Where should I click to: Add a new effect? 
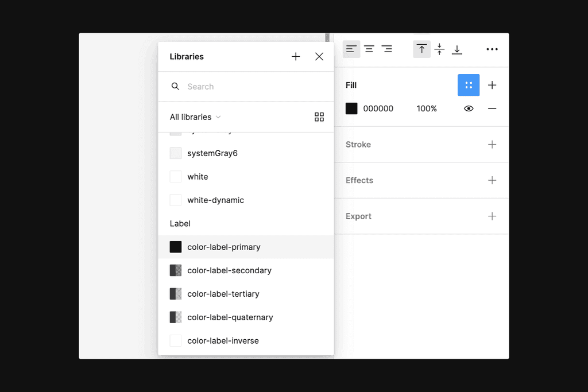tap(492, 180)
